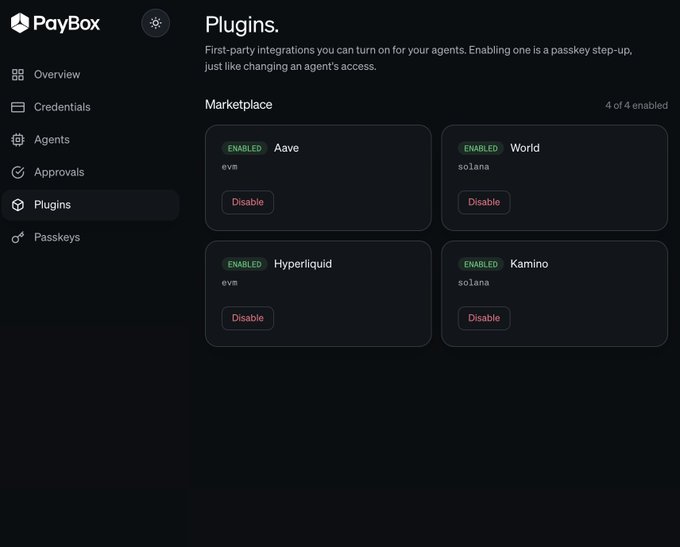Click the Overview grid icon
The height and width of the screenshot is (547, 680).
pos(18,75)
